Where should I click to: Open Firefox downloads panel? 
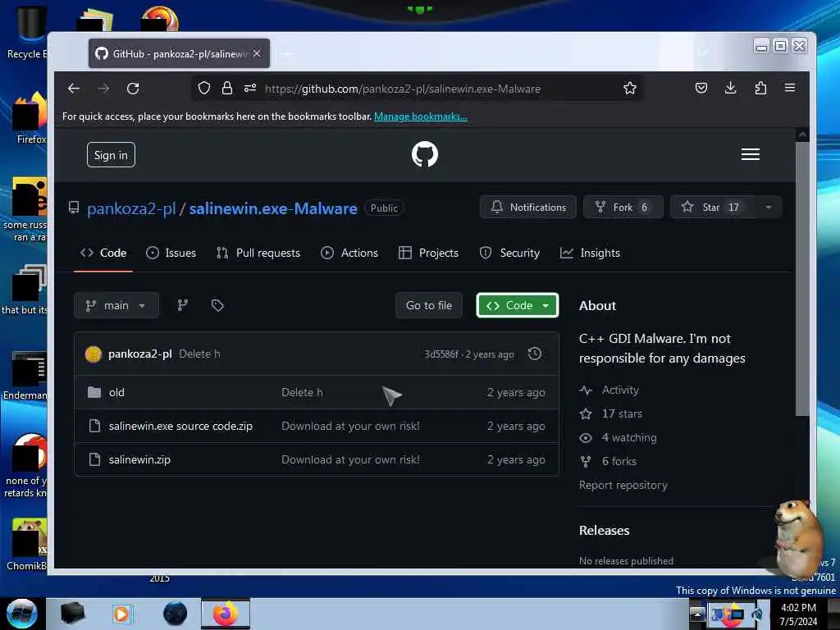[x=730, y=88]
